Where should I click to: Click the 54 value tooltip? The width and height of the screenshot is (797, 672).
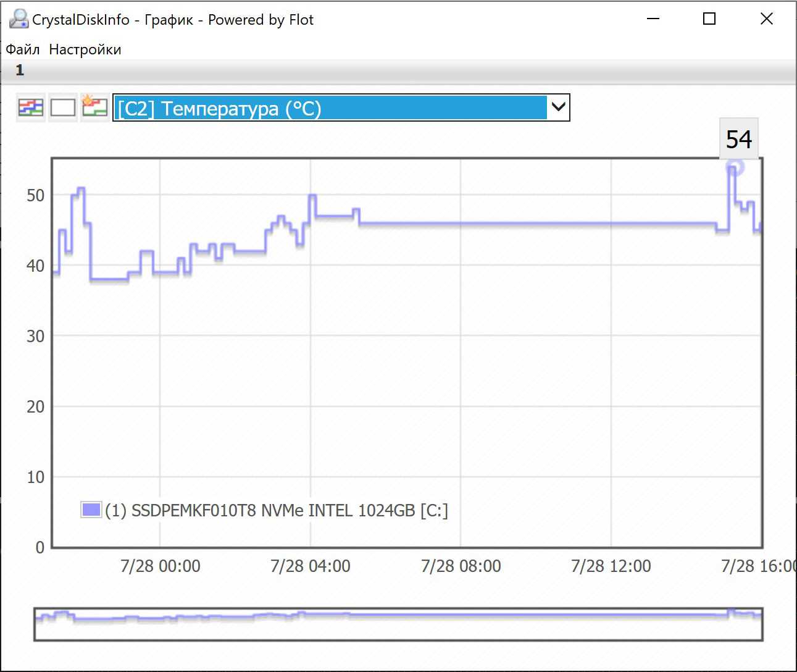[738, 140]
